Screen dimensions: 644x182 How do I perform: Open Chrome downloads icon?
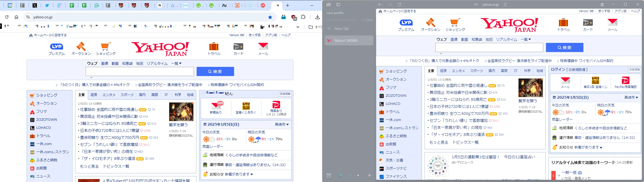(x=318, y=17)
